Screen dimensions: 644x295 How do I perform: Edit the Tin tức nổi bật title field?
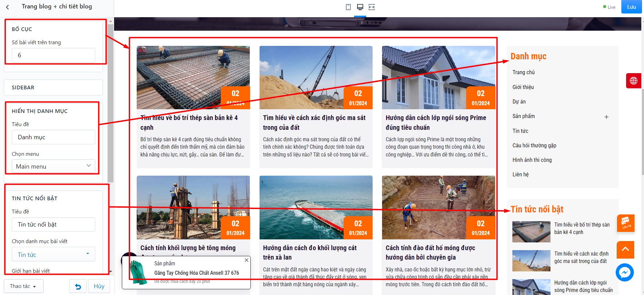tap(53, 225)
